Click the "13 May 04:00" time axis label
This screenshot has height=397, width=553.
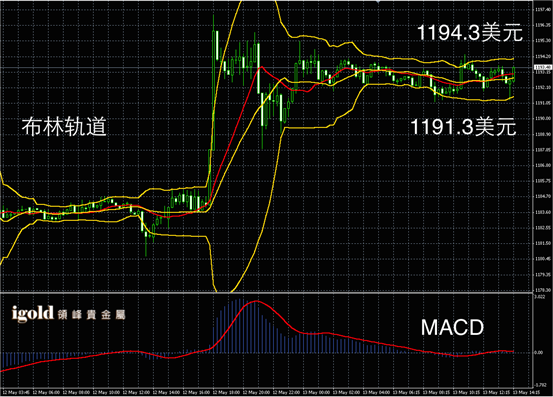click(x=376, y=392)
